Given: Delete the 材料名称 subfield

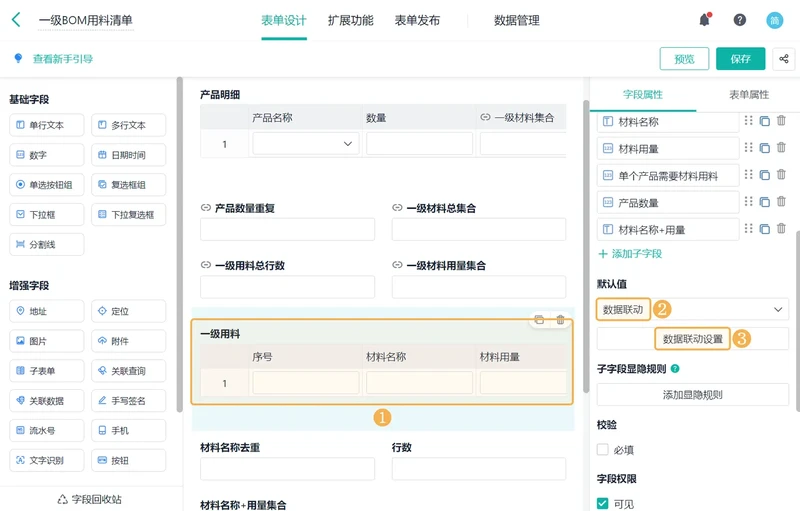Looking at the screenshot, I should (781, 121).
